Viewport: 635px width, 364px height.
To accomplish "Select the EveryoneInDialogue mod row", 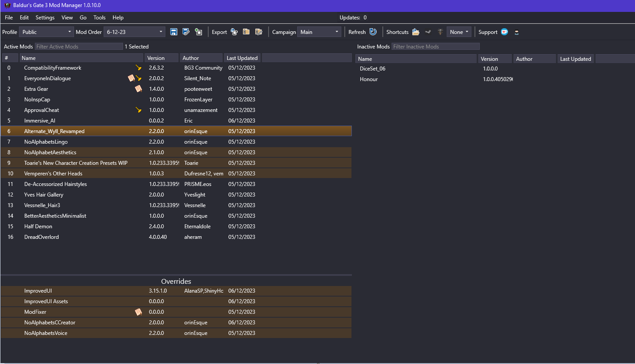I will click(x=176, y=78).
